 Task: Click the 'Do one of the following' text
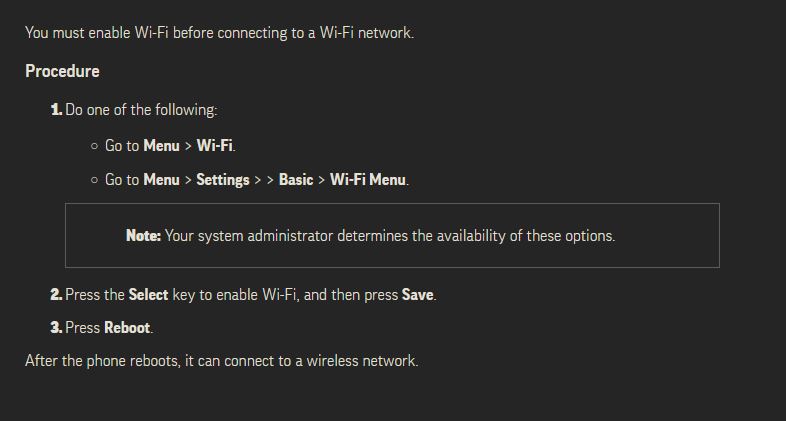(141, 110)
